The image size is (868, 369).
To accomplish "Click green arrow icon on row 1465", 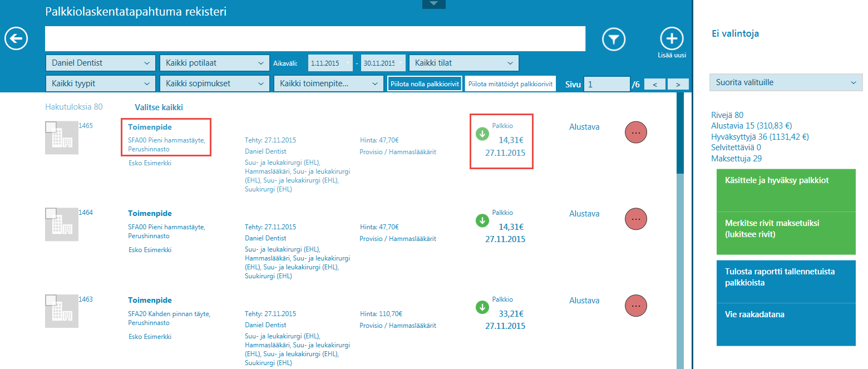I will (x=482, y=134).
